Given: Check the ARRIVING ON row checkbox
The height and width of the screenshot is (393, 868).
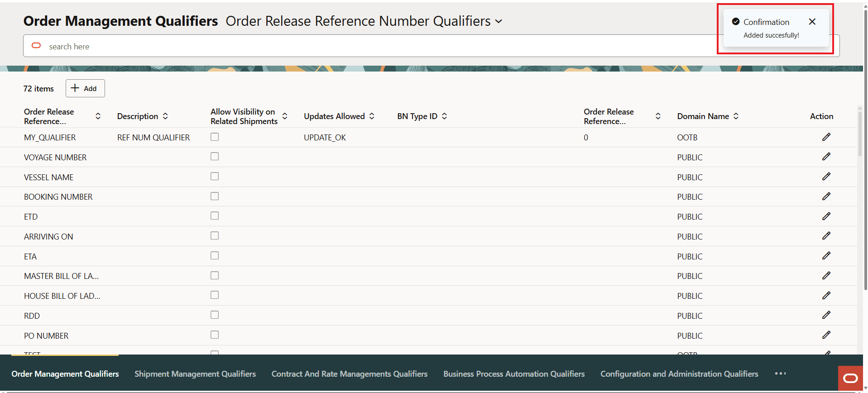Looking at the screenshot, I should point(215,236).
